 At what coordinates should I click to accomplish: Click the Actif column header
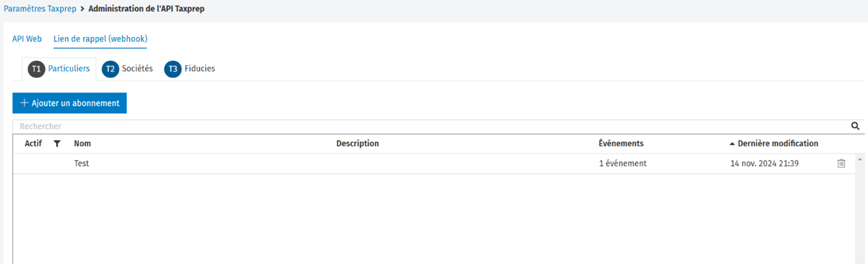tap(33, 144)
